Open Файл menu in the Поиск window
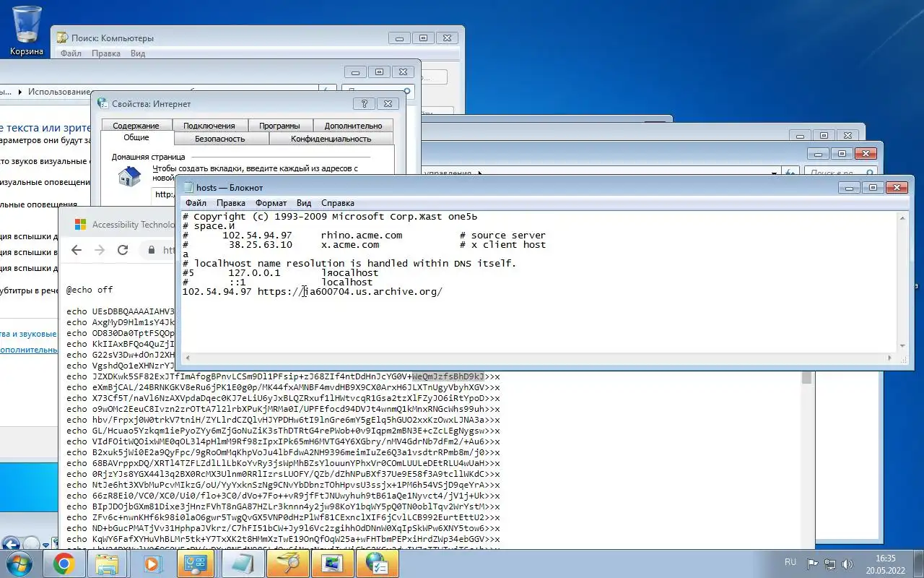This screenshot has width=924, height=578. point(71,53)
